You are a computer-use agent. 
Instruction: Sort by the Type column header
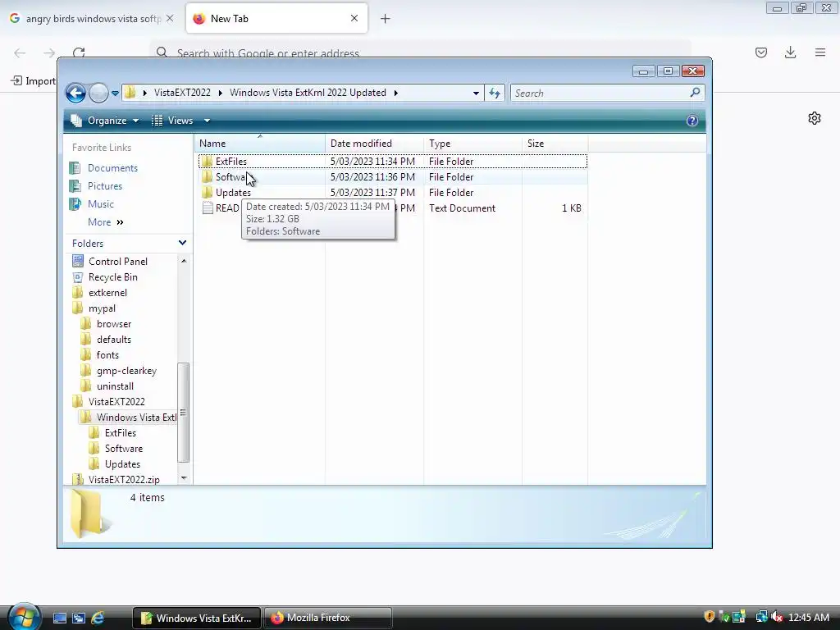473,144
